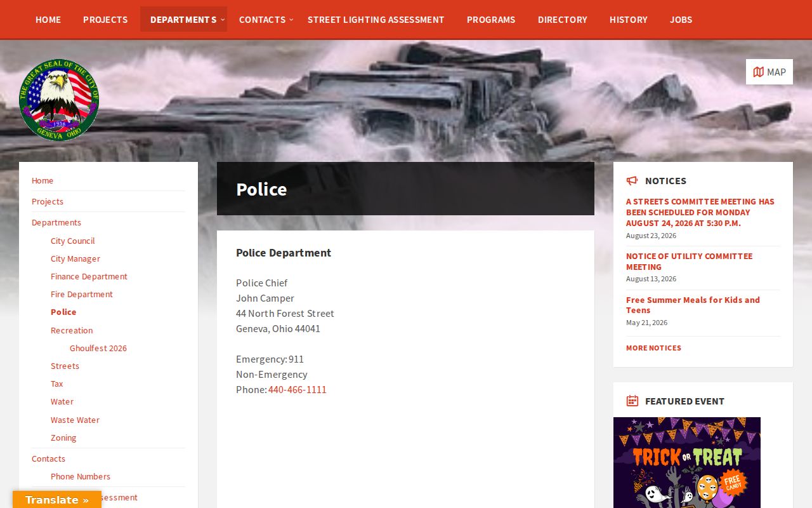Go to Street Lighting Assessment menu item

[376, 20]
